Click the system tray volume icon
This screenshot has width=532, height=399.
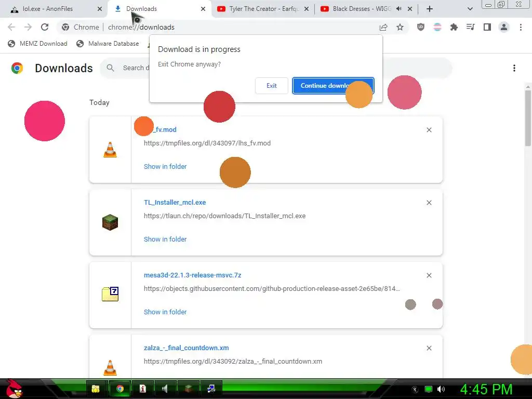tap(441, 389)
